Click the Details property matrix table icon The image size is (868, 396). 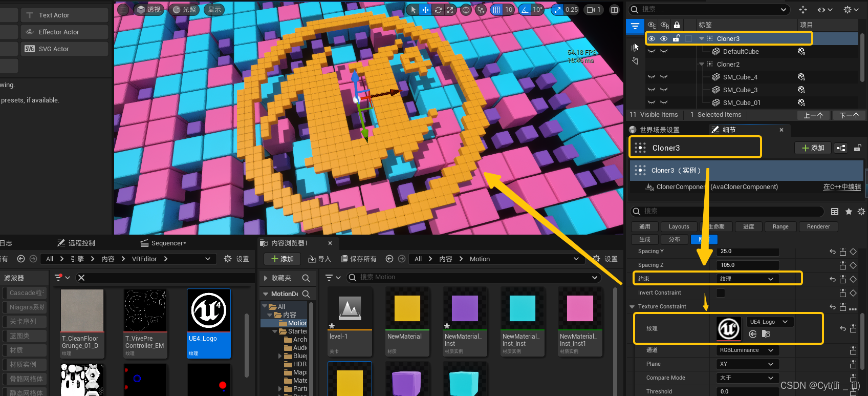835,212
